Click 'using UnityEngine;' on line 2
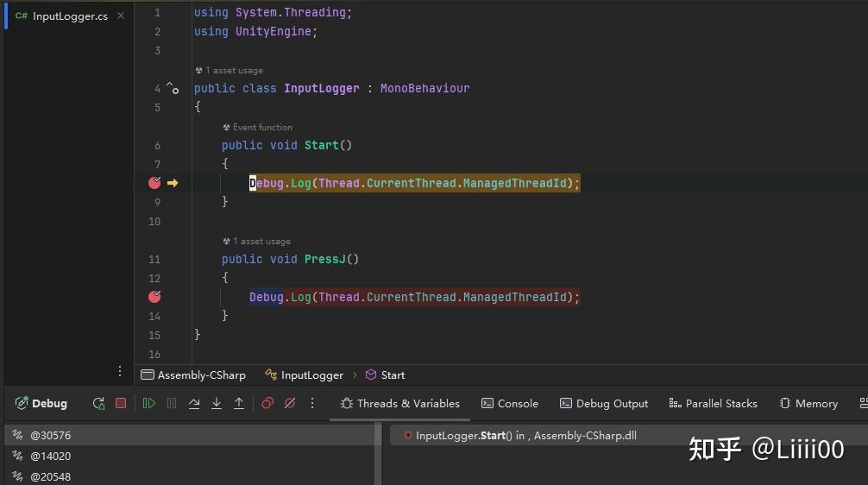Viewport: 868px width, 485px height. pyautogui.click(x=255, y=32)
